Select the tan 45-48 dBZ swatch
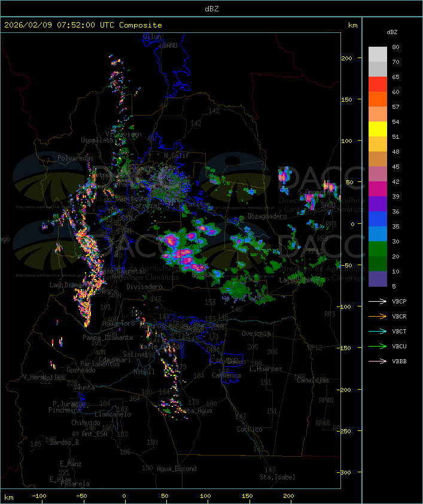Image resolution: width=423 pixels, height=504 pixels. pos(378,159)
